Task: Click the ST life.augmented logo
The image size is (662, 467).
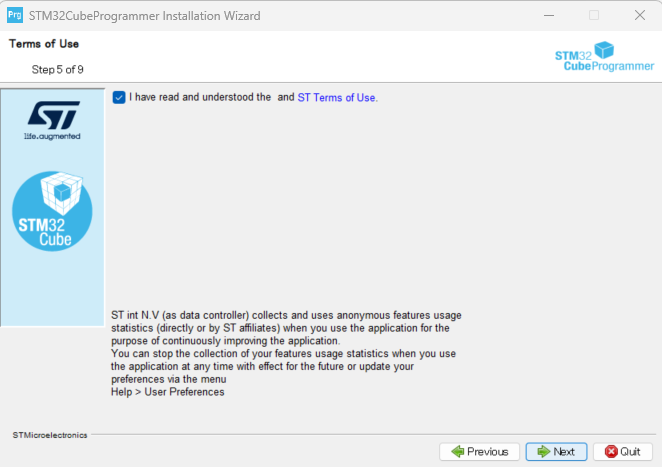Action: click(52, 119)
